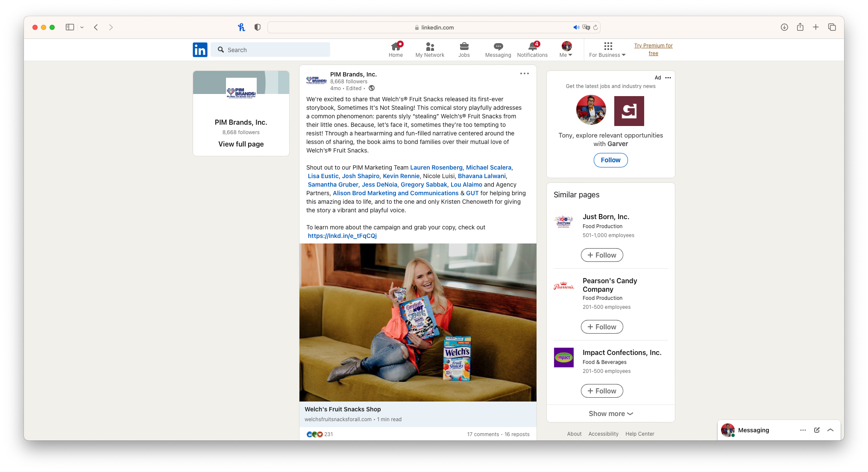Open Lisa Eustic's profile mention
This screenshot has width=868, height=472.
(x=323, y=176)
